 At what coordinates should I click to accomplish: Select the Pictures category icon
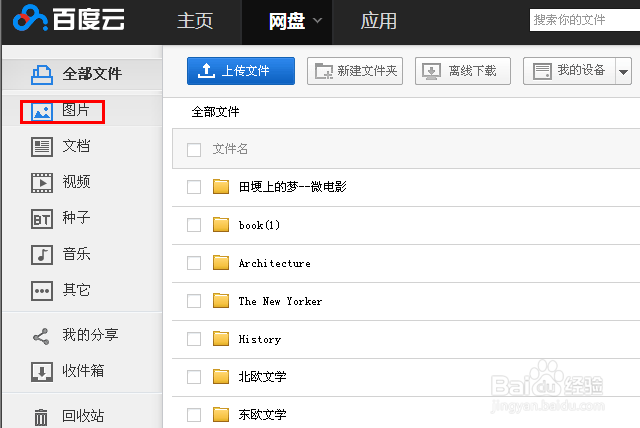(42, 111)
